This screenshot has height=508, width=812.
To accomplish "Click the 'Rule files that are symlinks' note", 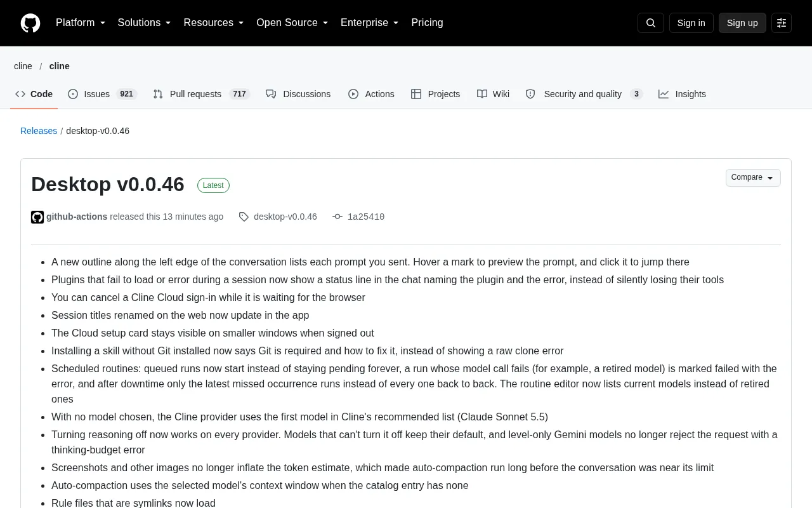I will (133, 504).
